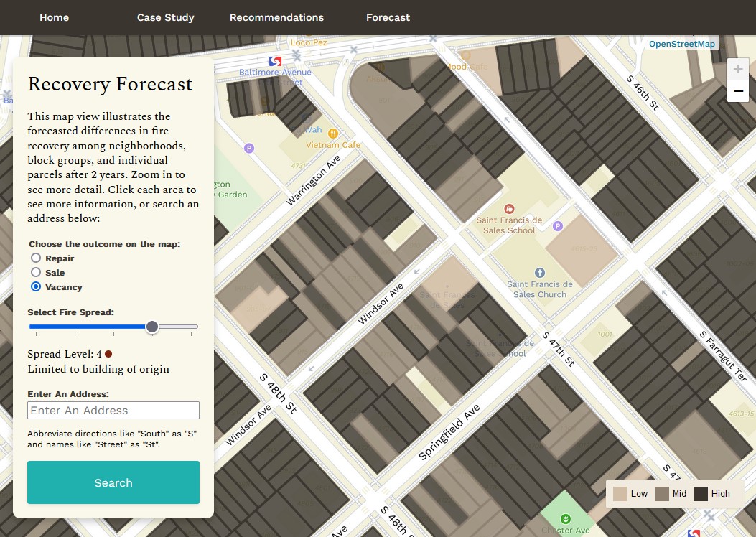Screen dimensions: 756x537
Task: Select the Vacancy outcome radio button
Action: click(x=36, y=287)
